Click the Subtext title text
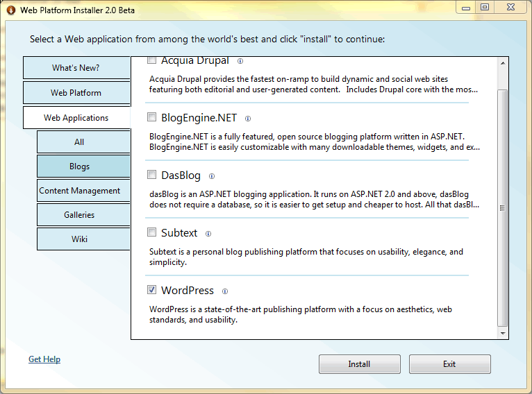Image resolution: width=532 pixels, height=394 pixels. click(x=179, y=233)
